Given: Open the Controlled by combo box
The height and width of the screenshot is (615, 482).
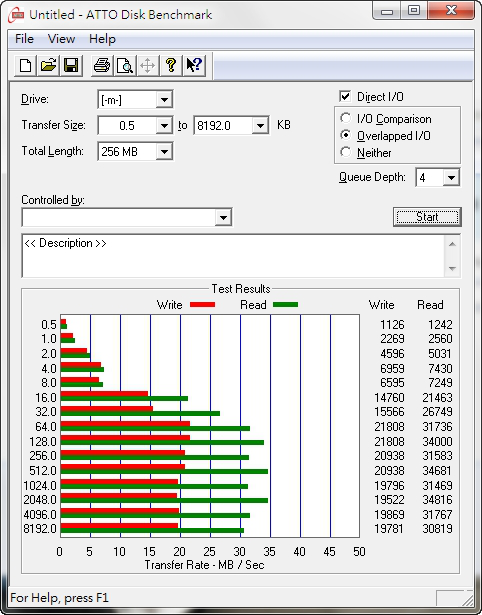Looking at the screenshot, I should (x=127, y=217).
